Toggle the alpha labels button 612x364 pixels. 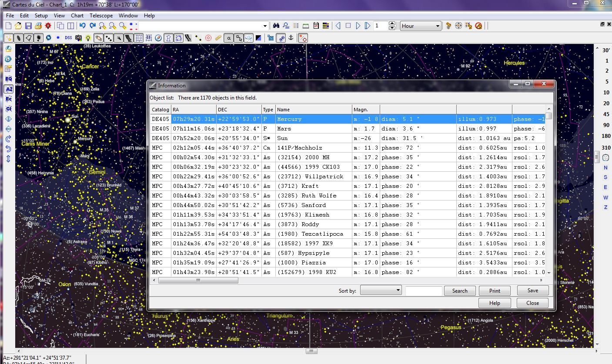[229, 38]
